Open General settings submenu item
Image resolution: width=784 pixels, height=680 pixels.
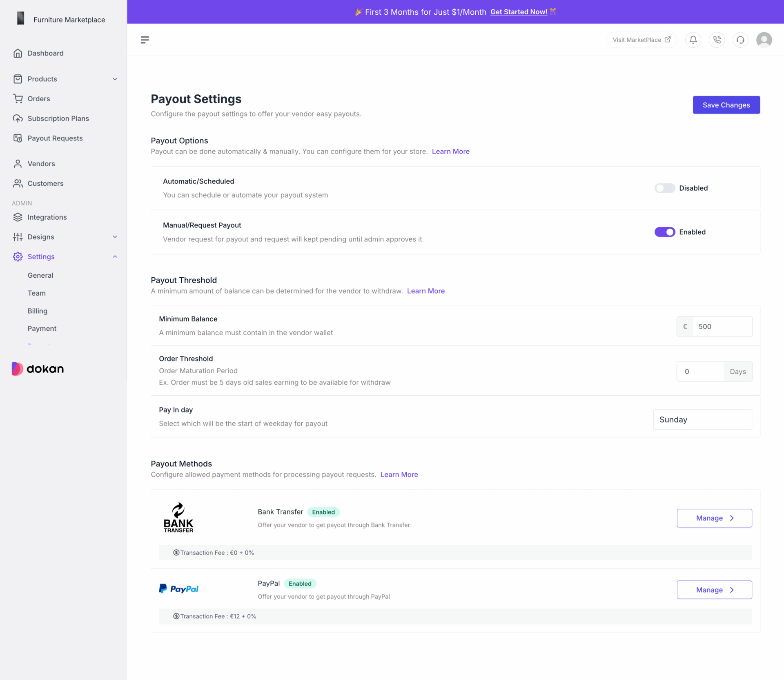point(40,275)
